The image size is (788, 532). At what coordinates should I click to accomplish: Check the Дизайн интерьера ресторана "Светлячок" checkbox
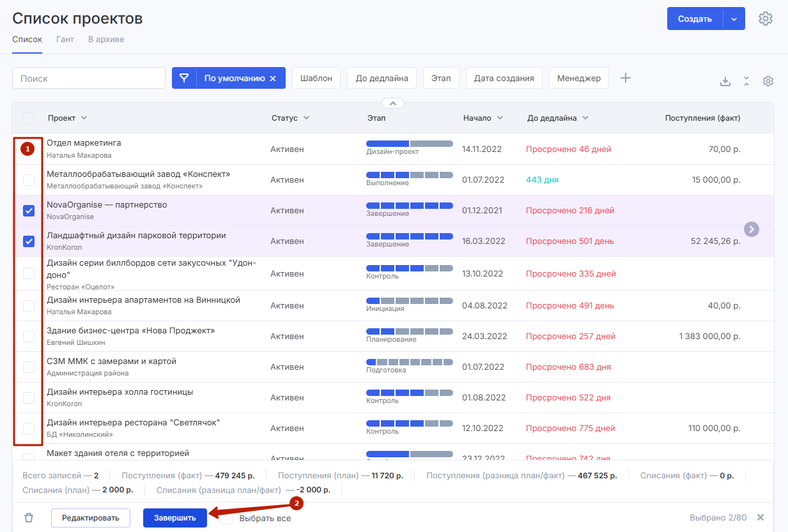[x=29, y=429]
